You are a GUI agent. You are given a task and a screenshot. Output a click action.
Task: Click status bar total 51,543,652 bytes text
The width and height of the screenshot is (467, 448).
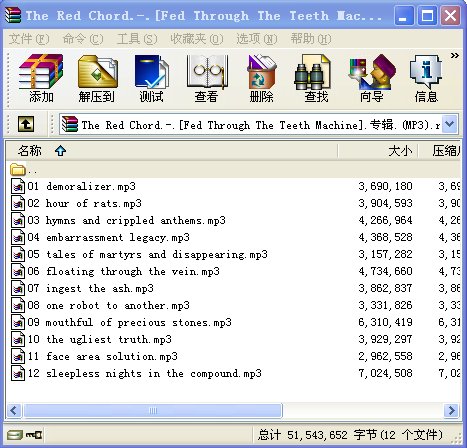[x=350, y=435]
